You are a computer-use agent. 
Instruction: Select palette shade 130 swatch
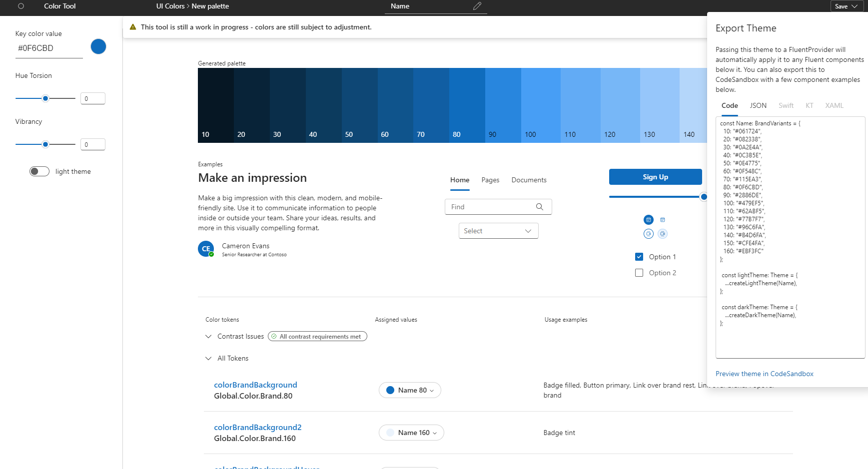click(660, 105)
